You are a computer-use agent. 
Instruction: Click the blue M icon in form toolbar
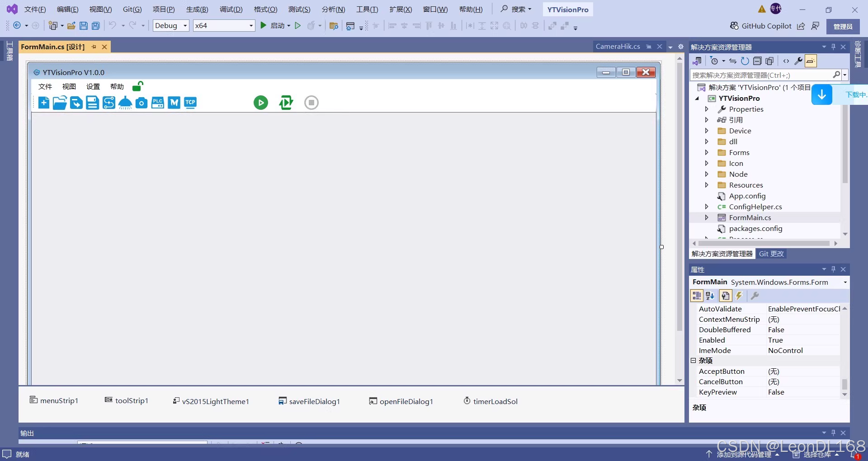coord(174,103)
